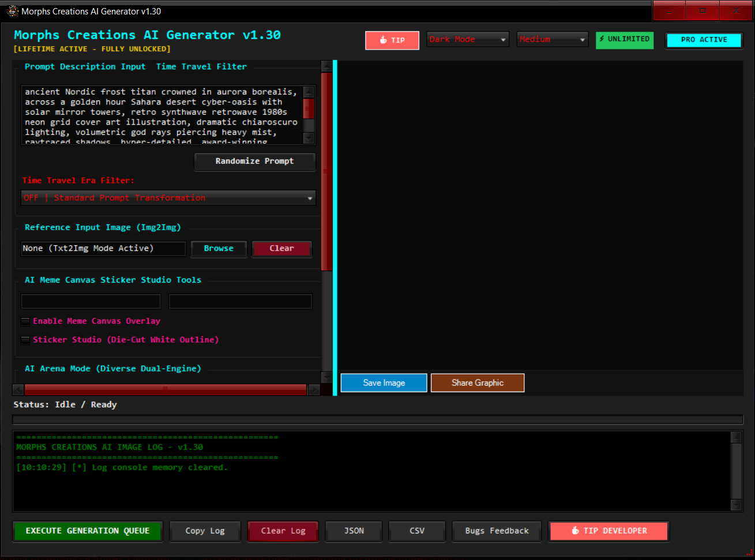Open the Dark Mode theme dropdown
The image size is (755, 560).
click(x=468, y=39)
